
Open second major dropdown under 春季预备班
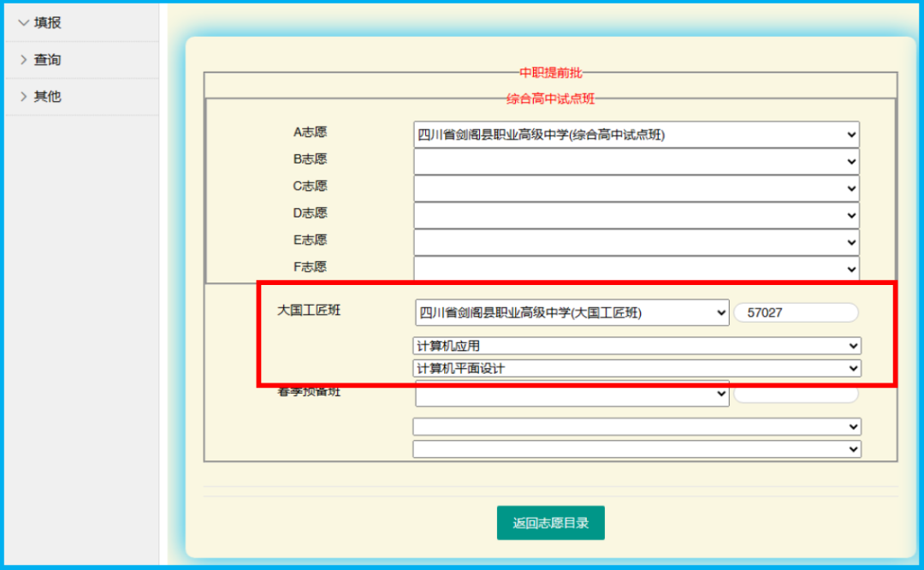(x=637, y=448)
